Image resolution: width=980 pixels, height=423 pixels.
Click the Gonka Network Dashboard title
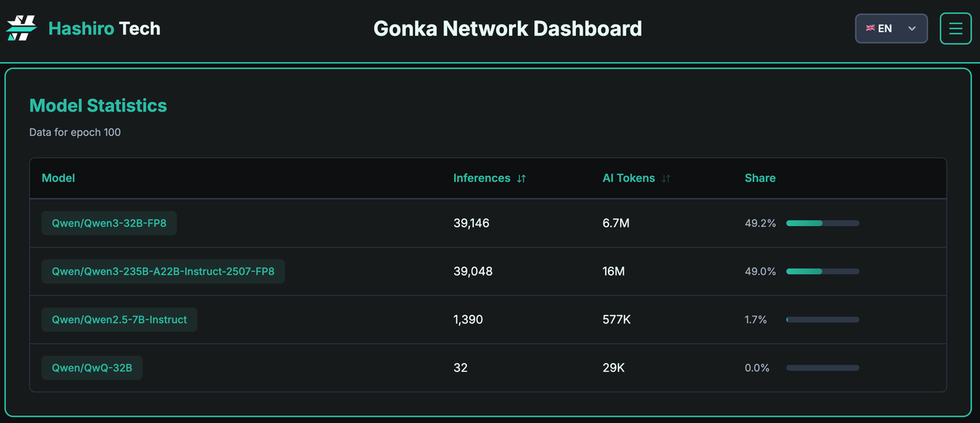click(508, 28)
